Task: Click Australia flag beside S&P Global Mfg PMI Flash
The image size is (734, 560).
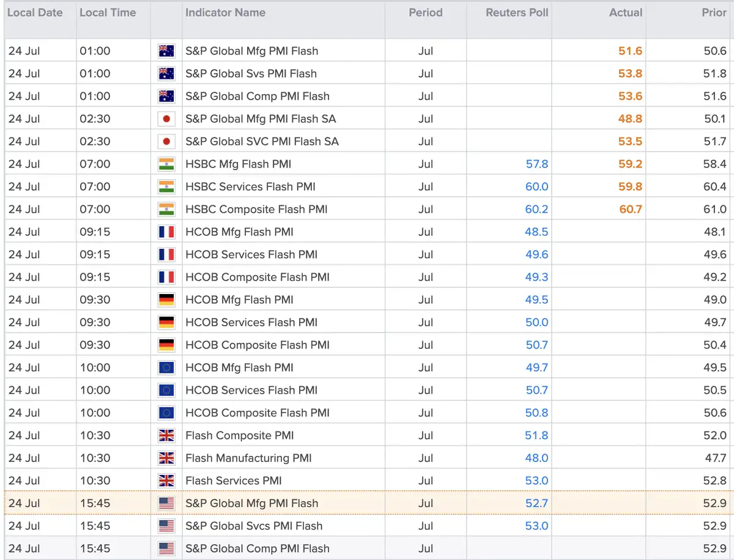Action: [166, 51]
